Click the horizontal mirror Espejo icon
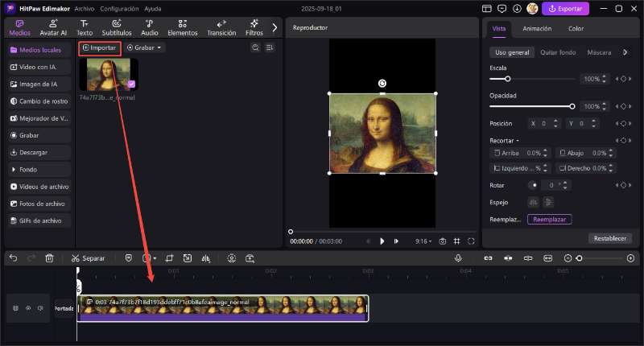 tap(533, 202)
